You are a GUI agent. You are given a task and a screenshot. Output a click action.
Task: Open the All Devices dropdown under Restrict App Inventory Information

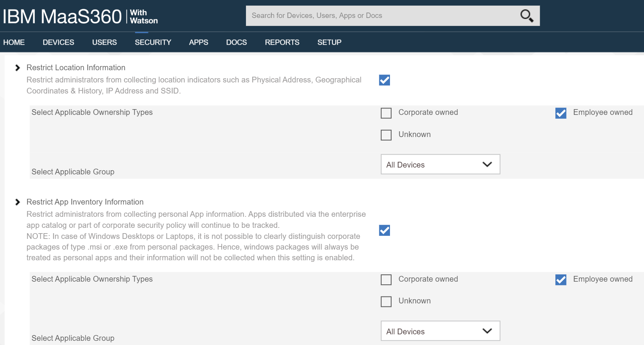(440, 331)
